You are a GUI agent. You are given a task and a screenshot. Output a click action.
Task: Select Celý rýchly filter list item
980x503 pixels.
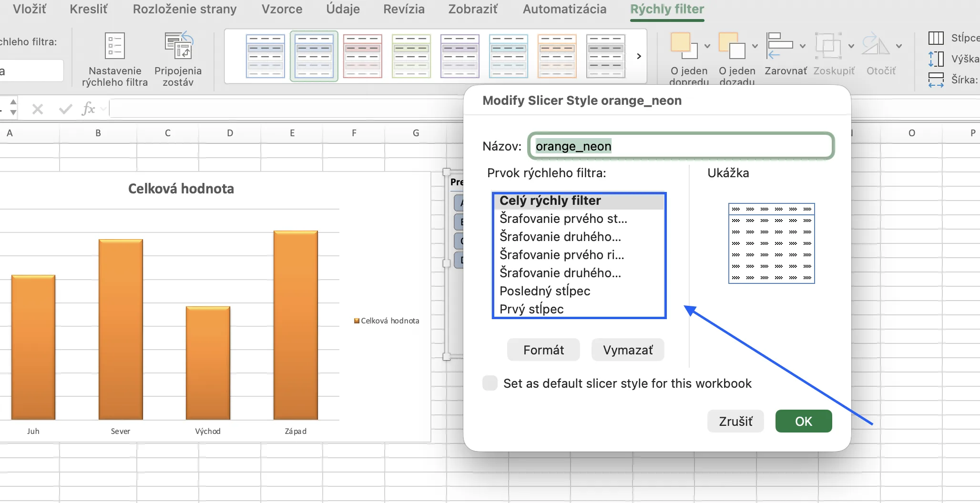click(x=579, y=201)
